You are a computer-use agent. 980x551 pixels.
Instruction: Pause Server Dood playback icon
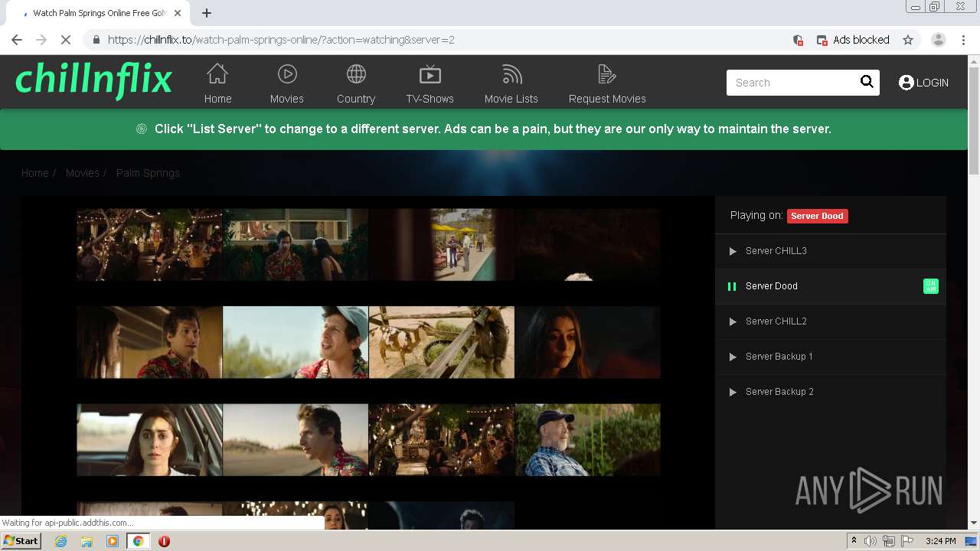click(732, 286)
